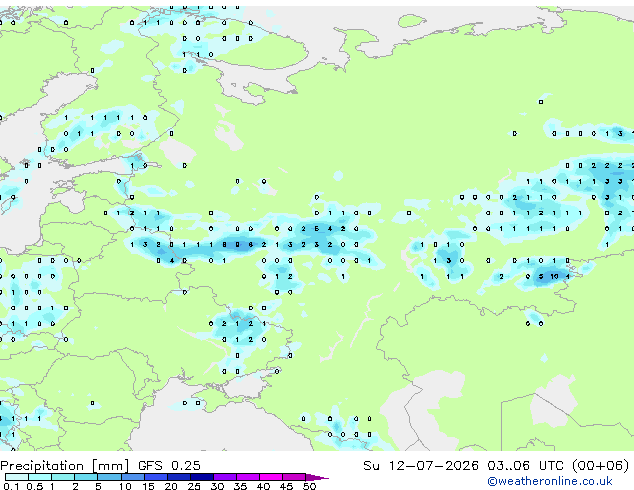Click the "10" precipitation value on the map
634x490 pixels.
[554, 277]
